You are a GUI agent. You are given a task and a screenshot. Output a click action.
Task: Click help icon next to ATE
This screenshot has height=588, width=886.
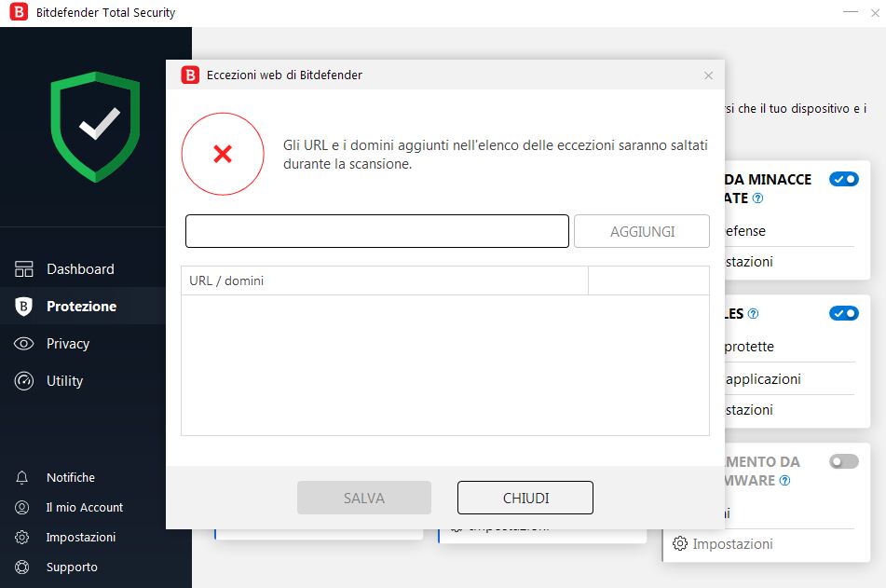[x=758, y=198]
